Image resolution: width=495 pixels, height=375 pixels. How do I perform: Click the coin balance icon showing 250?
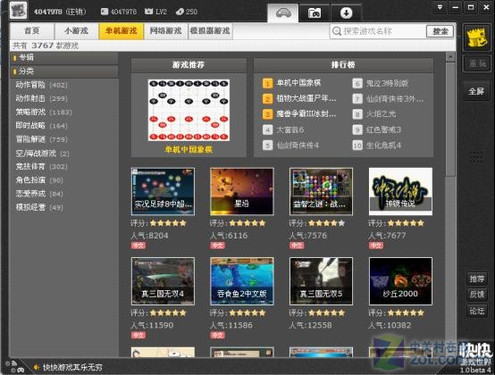pyautogui.click(x=180, y=12)
